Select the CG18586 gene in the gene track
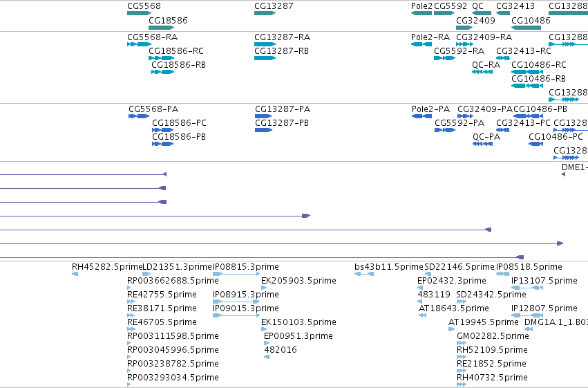Screen dimensions: 588x388 162,28
